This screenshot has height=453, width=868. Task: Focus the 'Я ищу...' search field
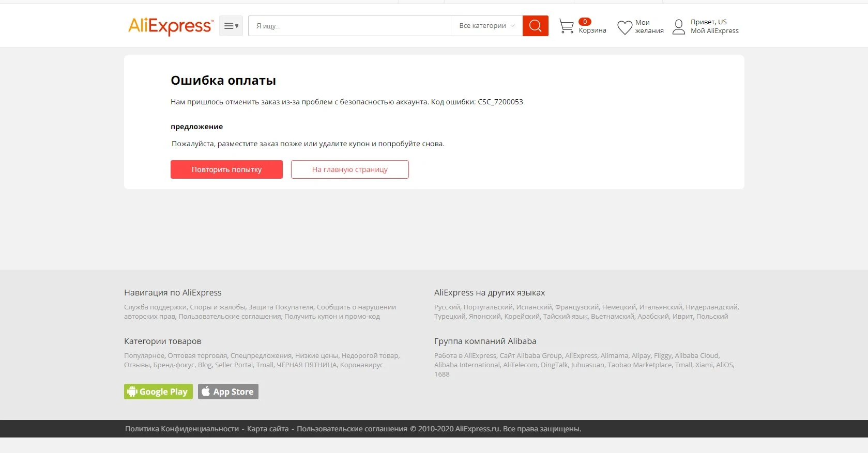pyautogui.click(x=349, y=26)
